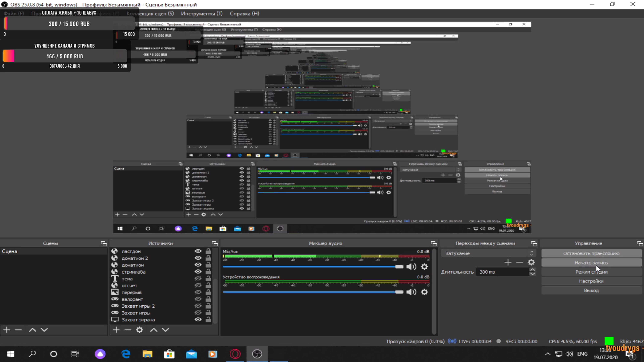Click Начать запись button
This screenshot has width=644, height=362.
591,263
